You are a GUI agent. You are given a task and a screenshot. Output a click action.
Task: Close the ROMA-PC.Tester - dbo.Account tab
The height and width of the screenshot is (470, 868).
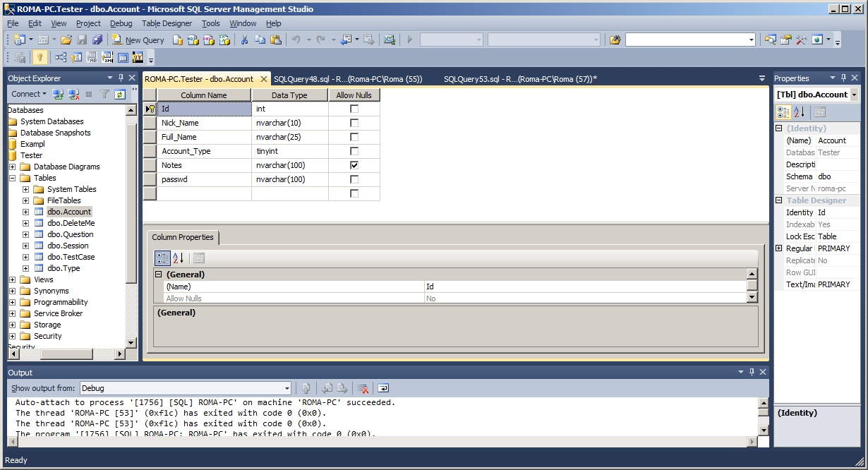click(x=264, y=79)
